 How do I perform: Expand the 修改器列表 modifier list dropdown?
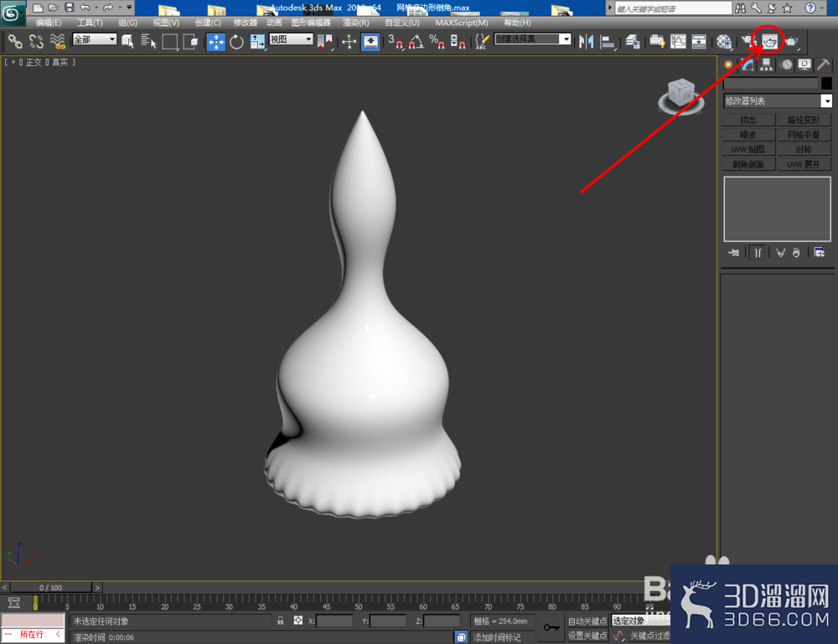coord(778,101)
